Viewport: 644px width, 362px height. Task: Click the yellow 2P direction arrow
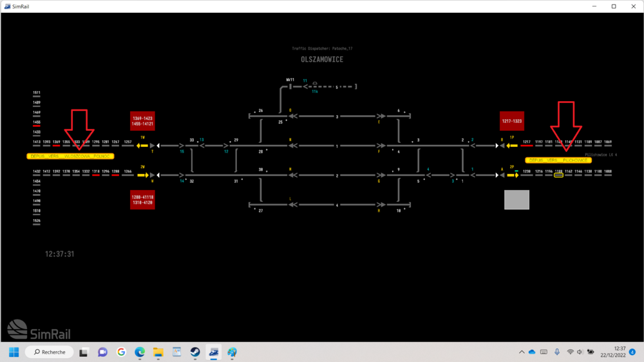513,175
